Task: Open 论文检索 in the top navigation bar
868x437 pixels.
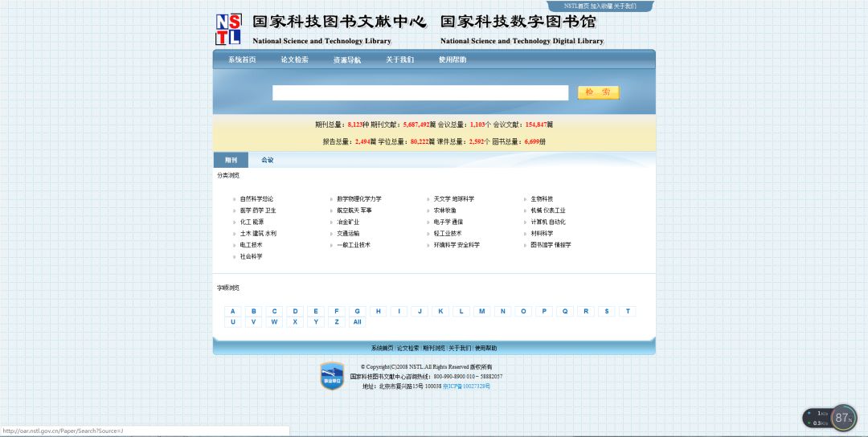Action: point(294,59)
